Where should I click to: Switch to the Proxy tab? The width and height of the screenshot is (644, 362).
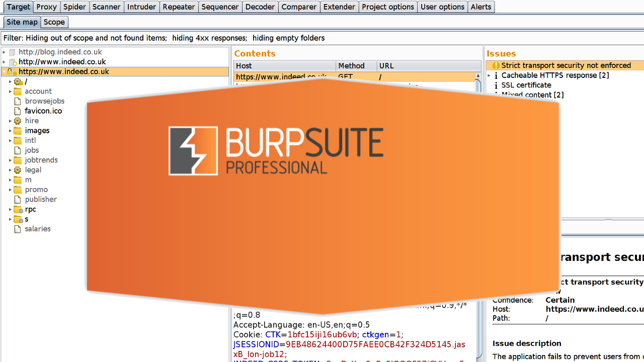click(x=46, y=7)
